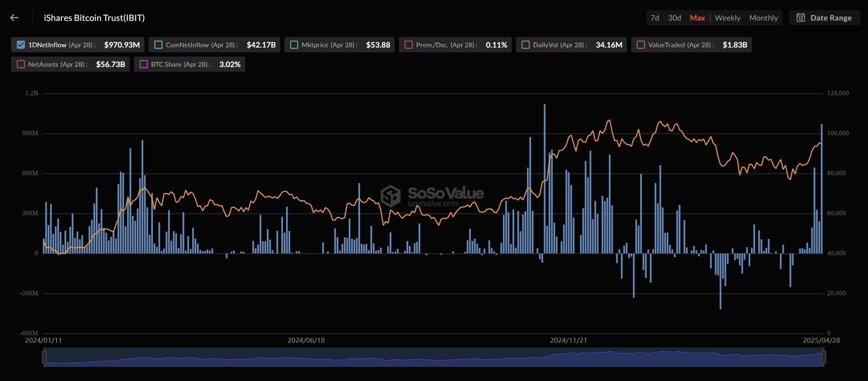
Task: Toggle the Prem./Dsc. checkbox
Action: [409, 45]
